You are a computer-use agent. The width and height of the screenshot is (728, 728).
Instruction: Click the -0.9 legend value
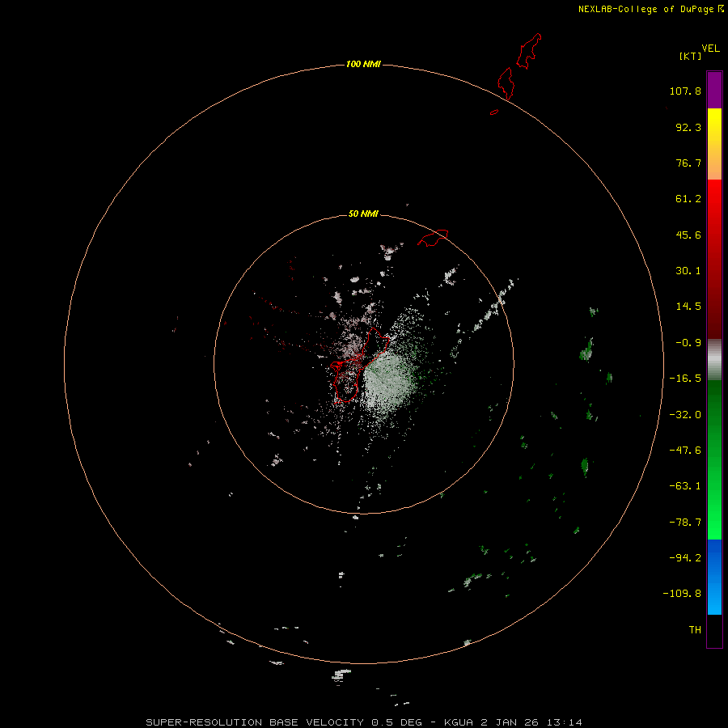(x=688, y=343)
